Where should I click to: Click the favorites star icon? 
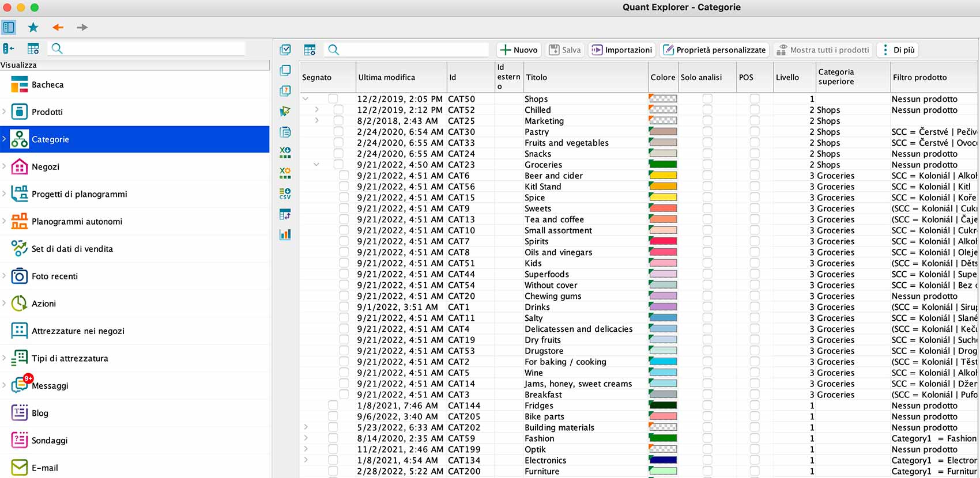tap(33, 27)
